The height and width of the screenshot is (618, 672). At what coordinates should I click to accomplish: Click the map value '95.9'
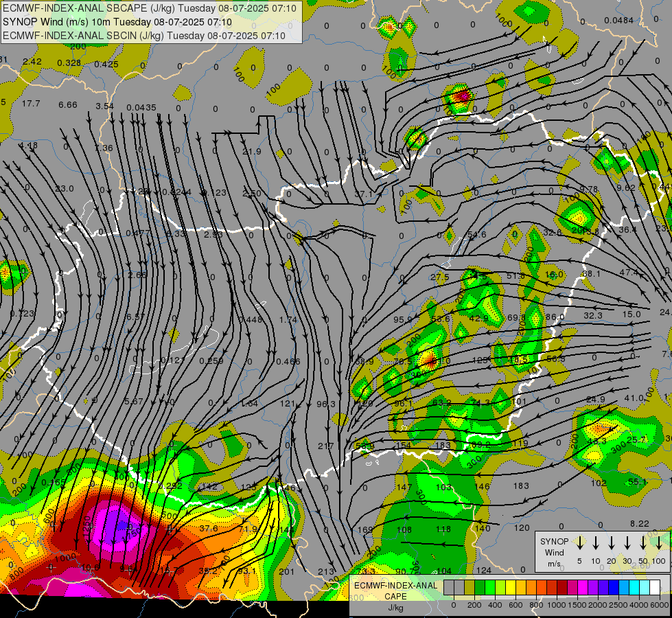click(x=403, y=319)
